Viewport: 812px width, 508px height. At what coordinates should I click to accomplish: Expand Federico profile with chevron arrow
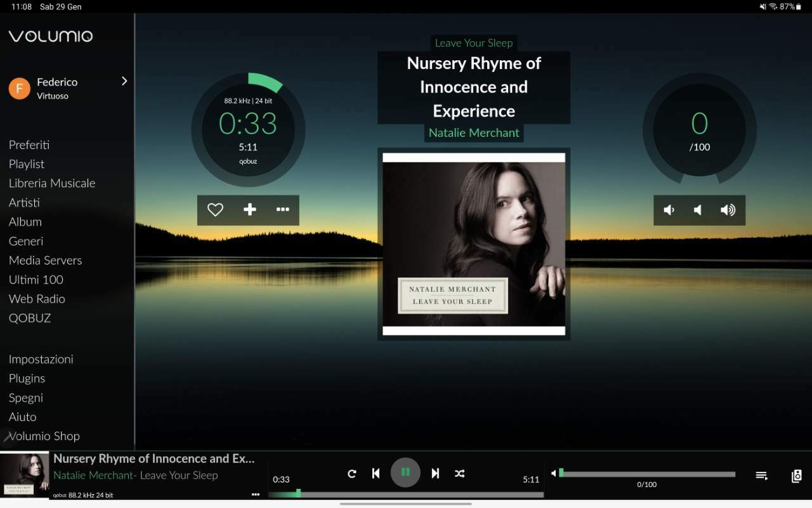pyautogui.click(x=124, y=81)
